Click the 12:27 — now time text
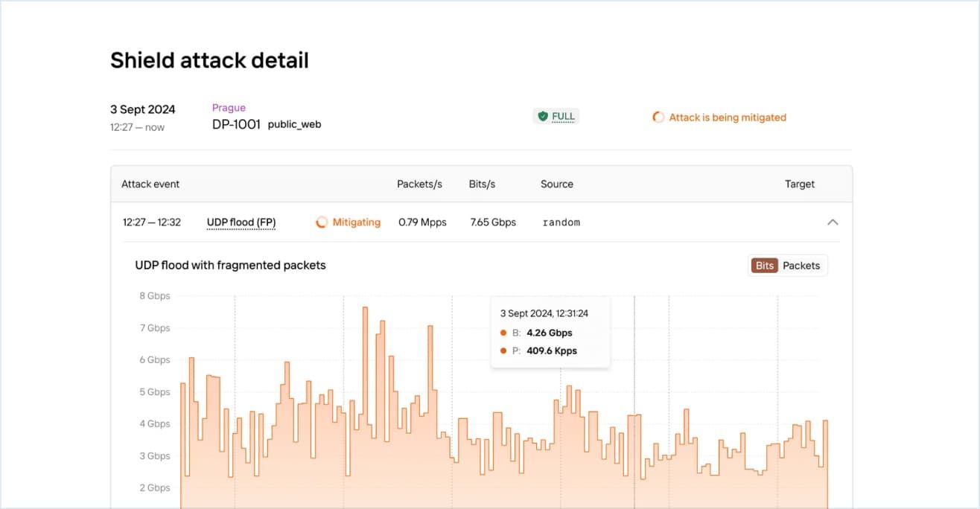 click(137, 127)
